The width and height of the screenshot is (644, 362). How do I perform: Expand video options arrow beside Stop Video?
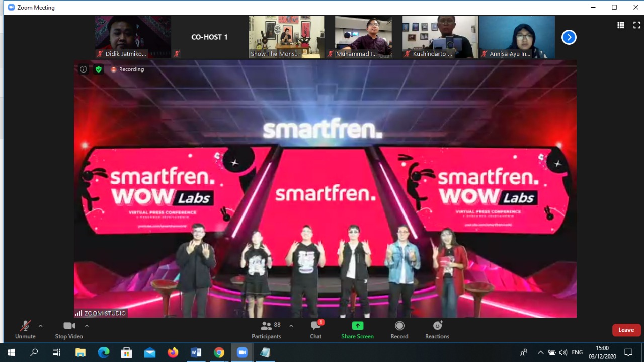pyautogui.click(x=87, y=326)
